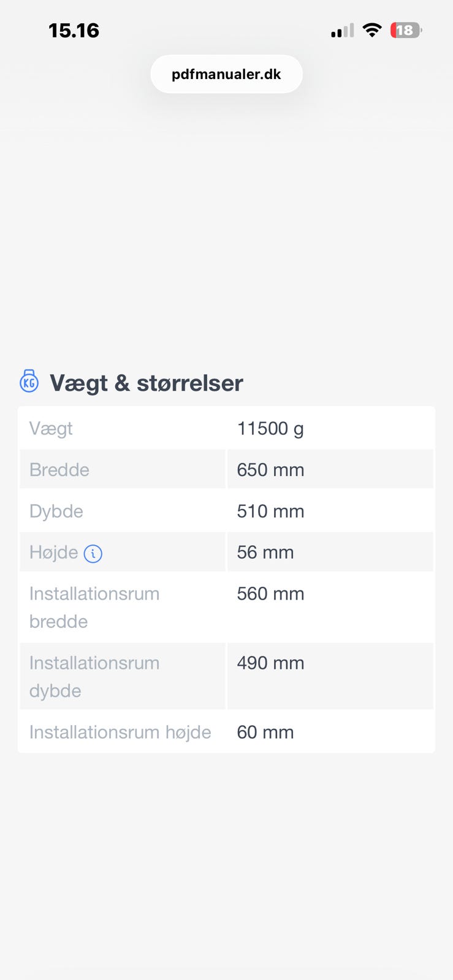
Task: Tap the 11500 g weight value
Action: point(270,428)
